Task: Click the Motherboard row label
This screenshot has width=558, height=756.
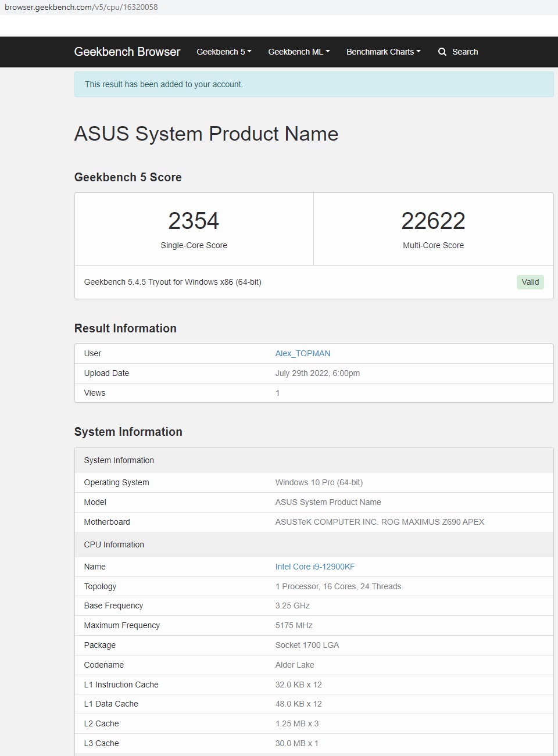Action: pos(107,522)
